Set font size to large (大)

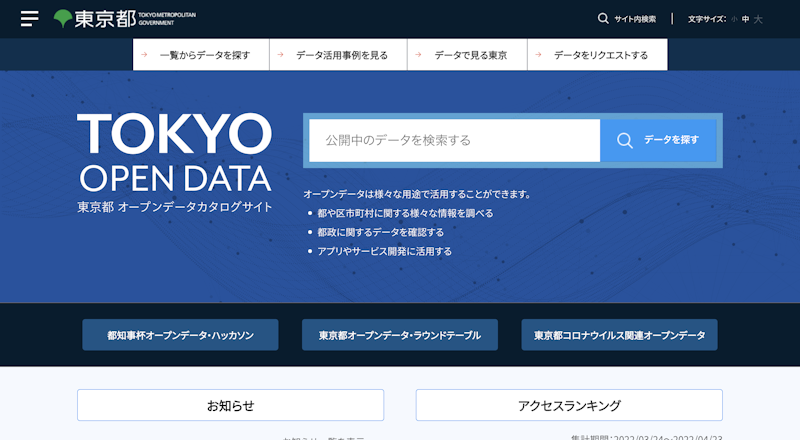[758, 19]
